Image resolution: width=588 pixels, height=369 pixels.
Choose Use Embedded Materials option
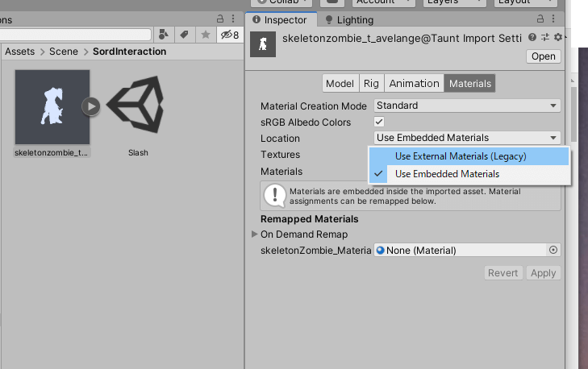[x=469, y=174]
